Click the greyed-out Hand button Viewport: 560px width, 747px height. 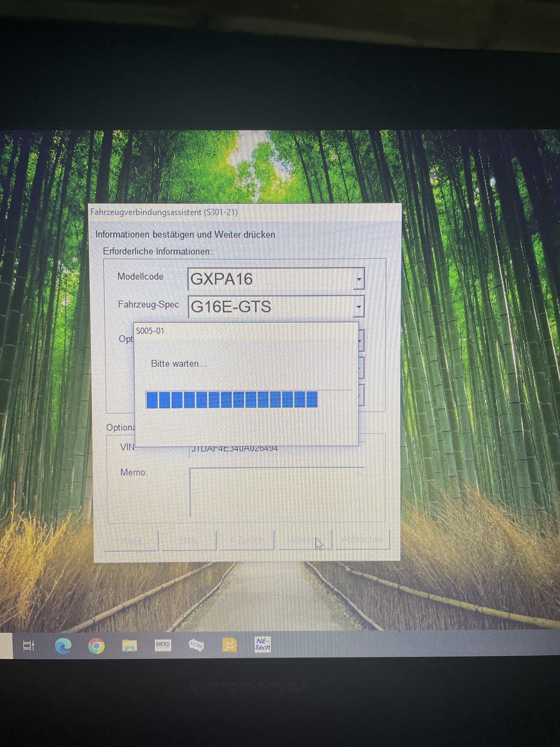point(131,541)
